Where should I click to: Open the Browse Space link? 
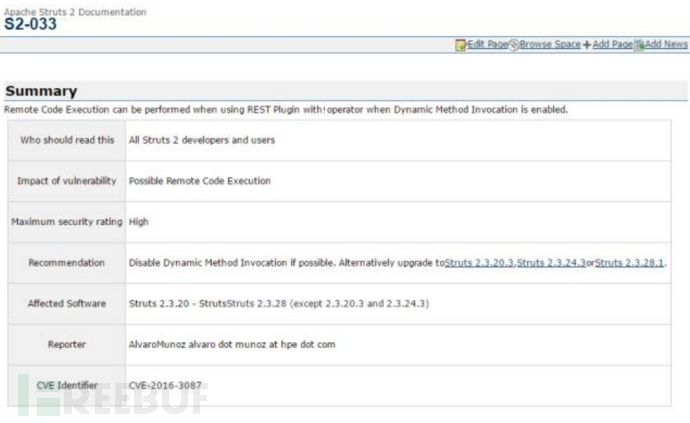550,44
